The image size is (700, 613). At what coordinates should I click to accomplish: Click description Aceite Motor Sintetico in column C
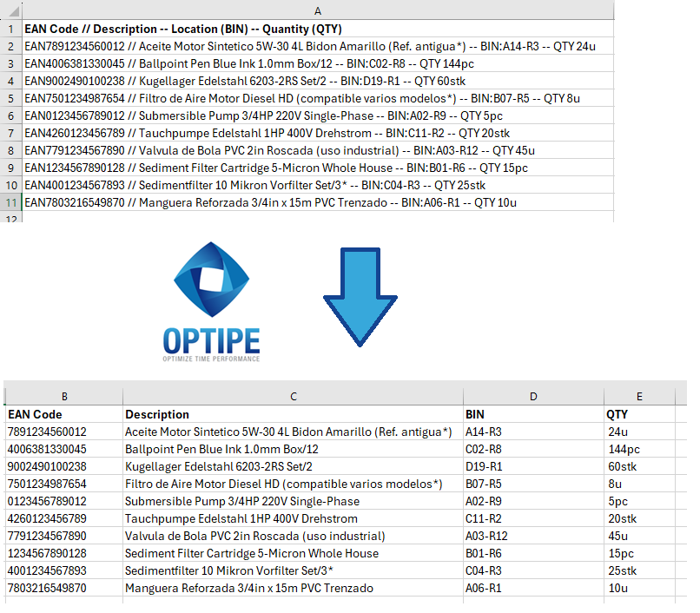(294, 432)
